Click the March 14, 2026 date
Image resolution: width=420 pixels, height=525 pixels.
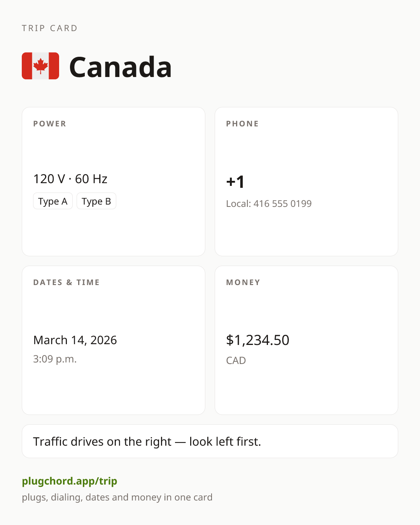(75, 340)
